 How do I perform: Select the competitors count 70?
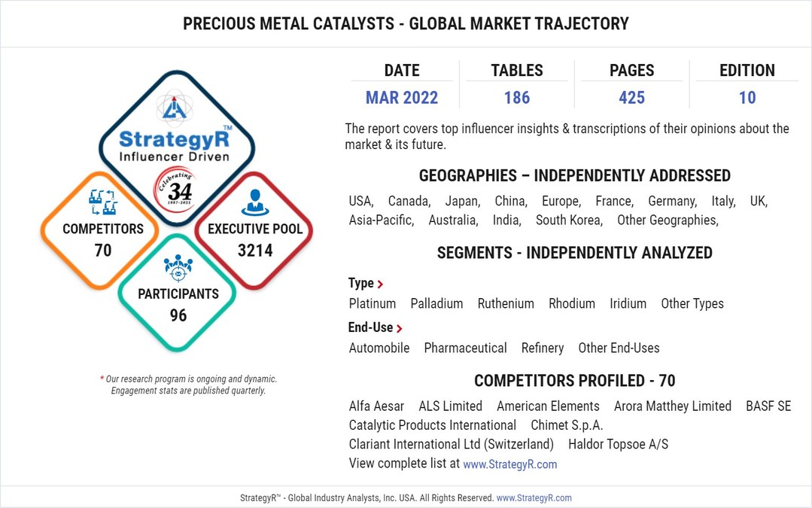click(103, 251)
